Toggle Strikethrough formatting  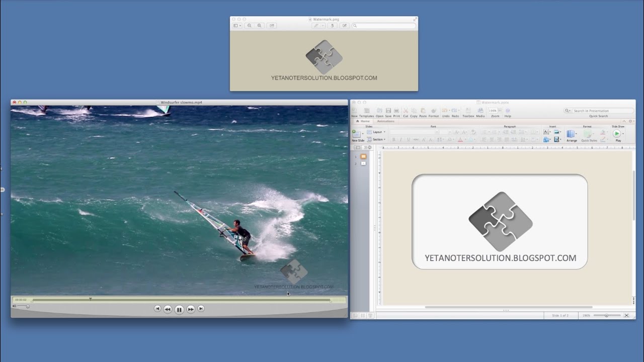pos(416,139)
